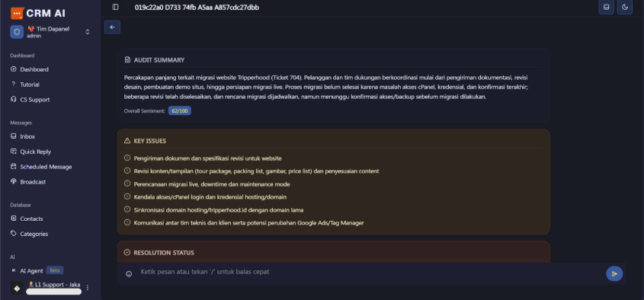The image size is (644, 300).
Task: Click the issue about Pengiriman dokumen
Action: (207, 158)
